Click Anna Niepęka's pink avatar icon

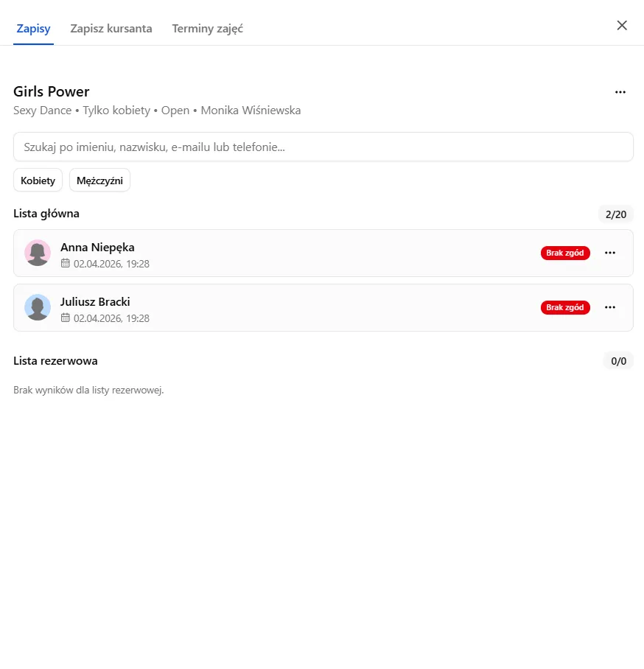(x=38, y=253)
